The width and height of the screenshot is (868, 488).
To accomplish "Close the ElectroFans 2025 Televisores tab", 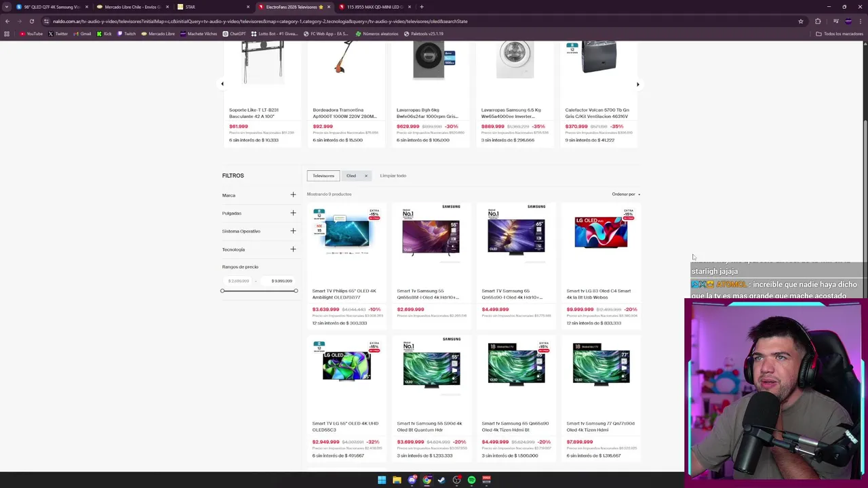I will [x=329, y=7].
